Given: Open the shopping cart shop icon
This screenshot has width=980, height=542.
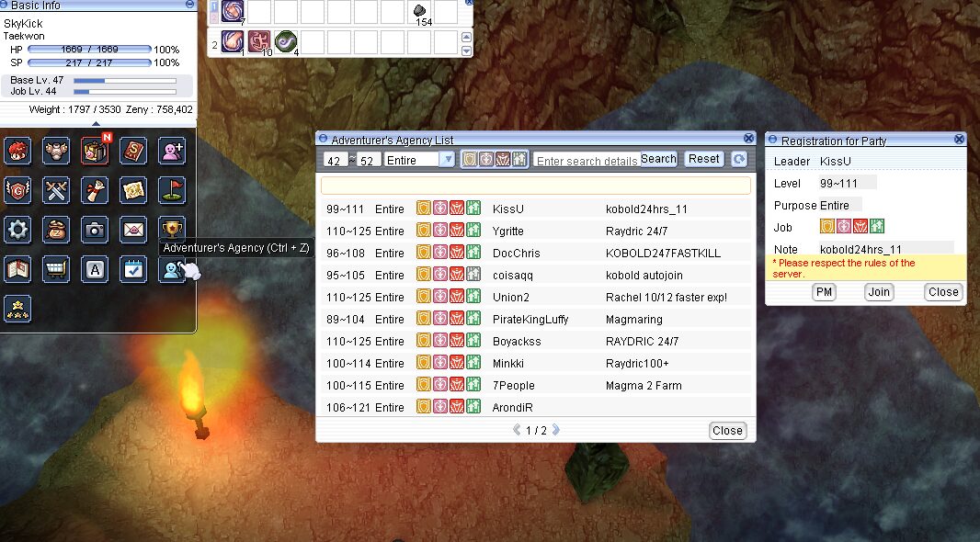Looking at the screenshot, I should pos(56,269).
